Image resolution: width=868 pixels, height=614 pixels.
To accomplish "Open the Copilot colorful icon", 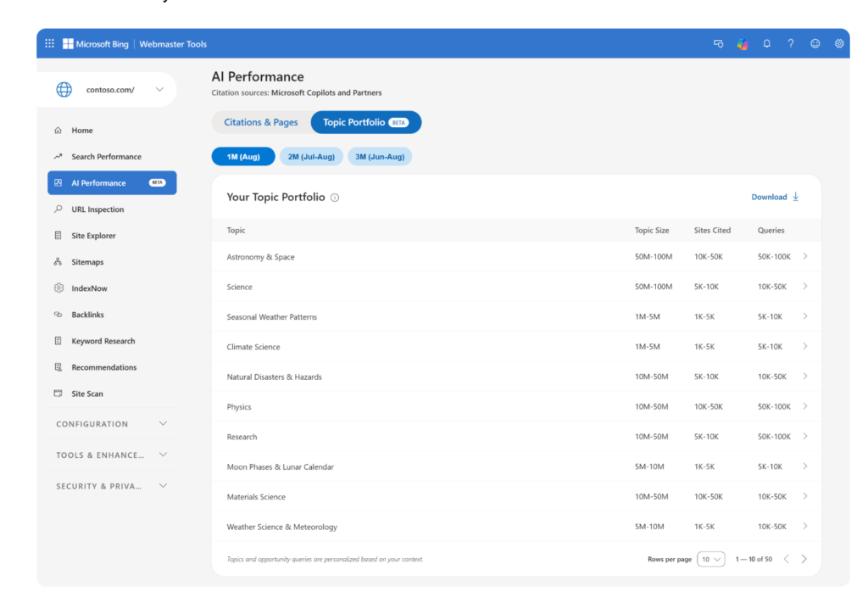I will [x=743, y=44].
